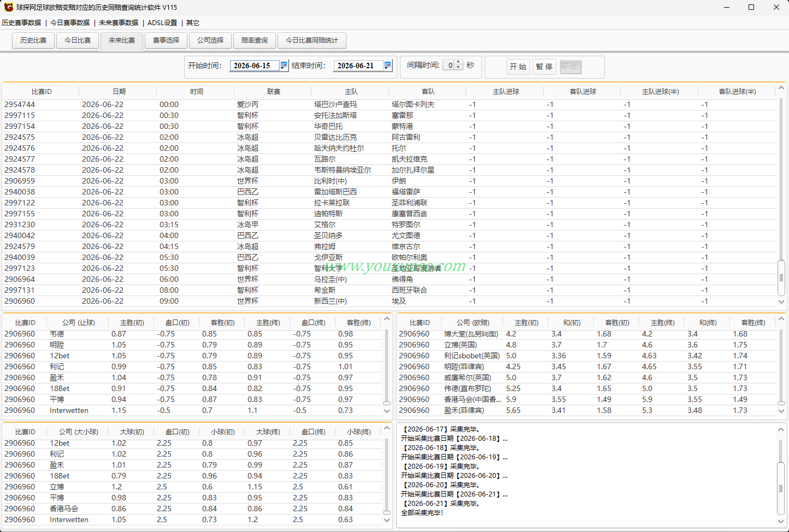This screenshot has width=789, height=532.
Task: Select 伟德(直布罗陀) European odds row
Action: click(x=587, y=388)
